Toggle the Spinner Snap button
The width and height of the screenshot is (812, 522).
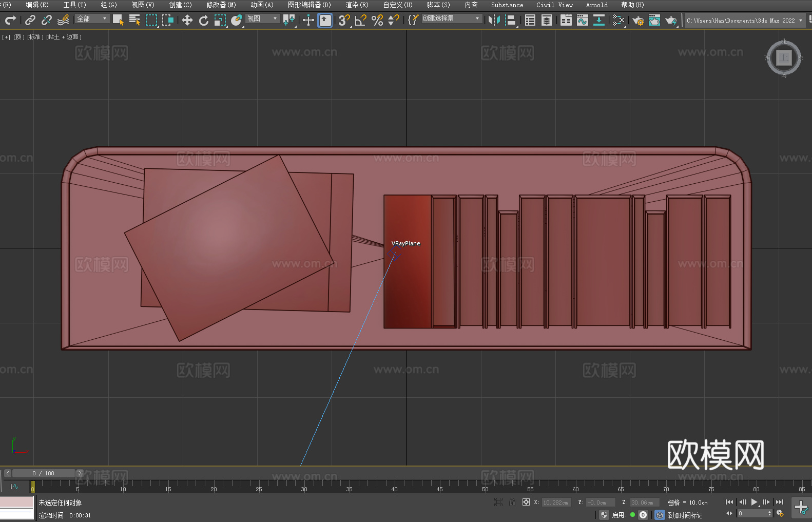394,20
